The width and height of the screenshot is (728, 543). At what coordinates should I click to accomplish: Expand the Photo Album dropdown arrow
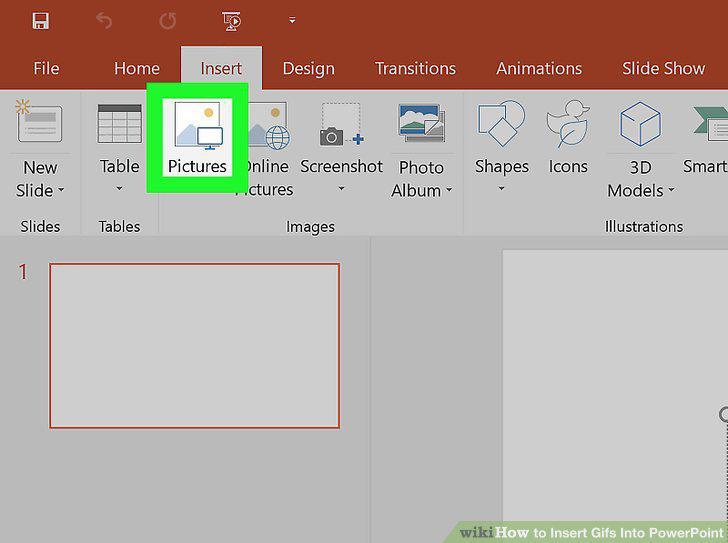[448, 190]
